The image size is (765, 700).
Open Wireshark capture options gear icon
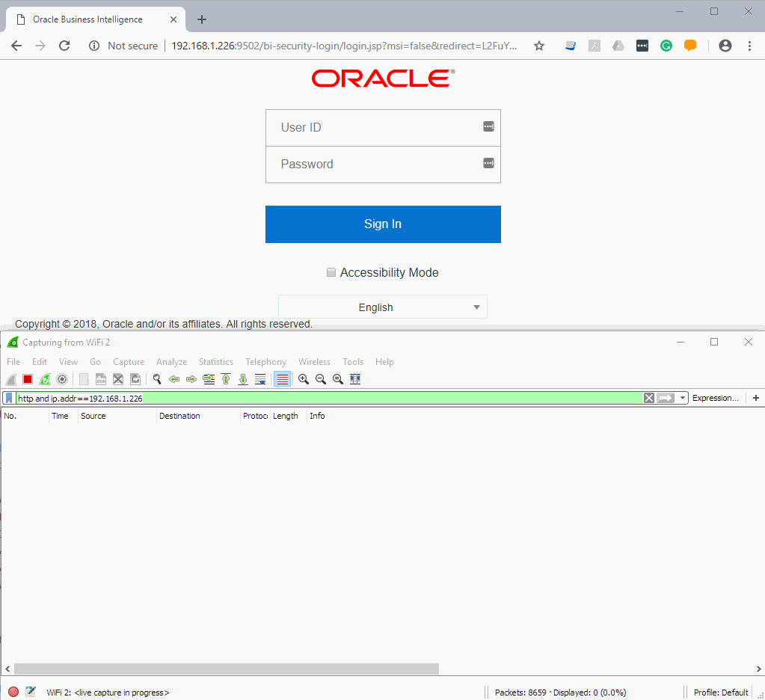pos(62,379)
